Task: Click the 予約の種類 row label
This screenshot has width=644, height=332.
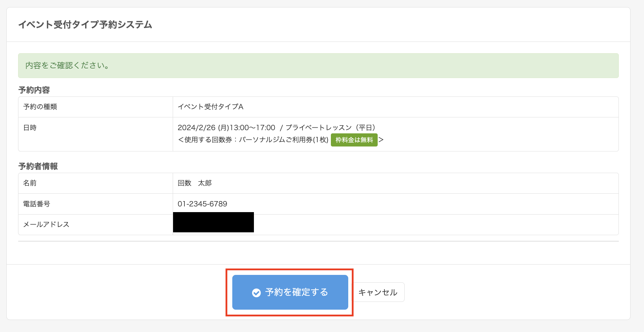Action: (40, 107)
